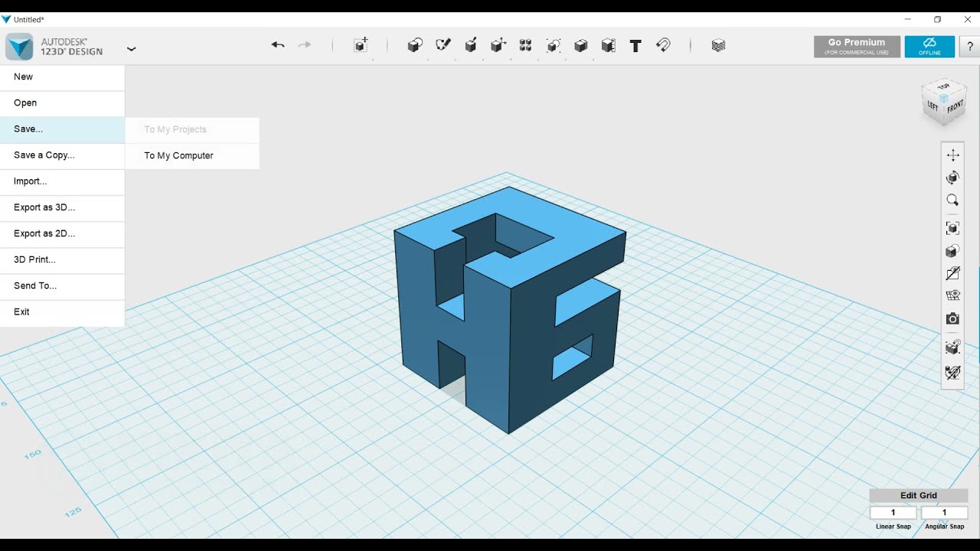Choose Export as 3D... menu entry
This screenshot has width=980, height=551.
[x=62, y=207]
